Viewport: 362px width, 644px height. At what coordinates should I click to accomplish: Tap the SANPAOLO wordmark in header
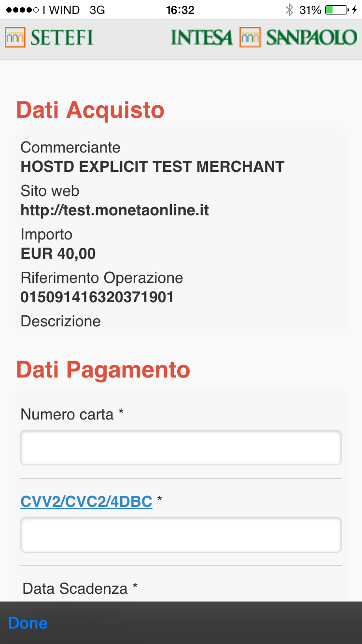311,38
